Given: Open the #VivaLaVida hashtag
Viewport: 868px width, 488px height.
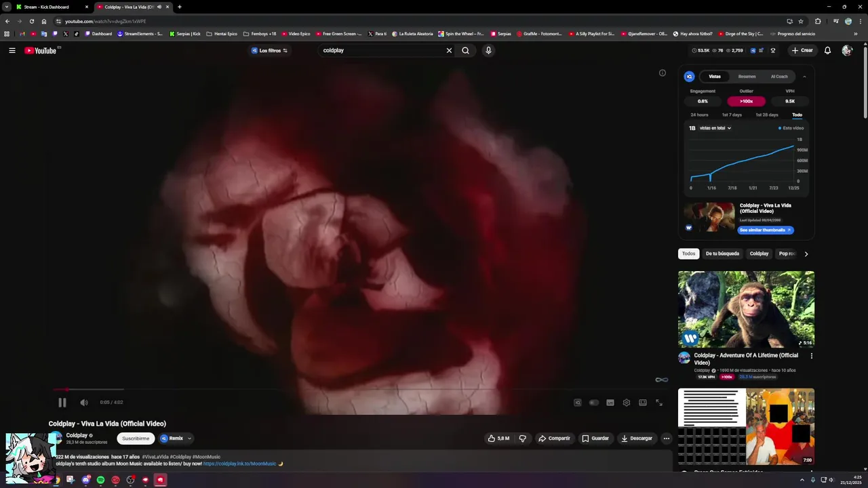Looking at the screenshot, I should click(x=155, y=457).
